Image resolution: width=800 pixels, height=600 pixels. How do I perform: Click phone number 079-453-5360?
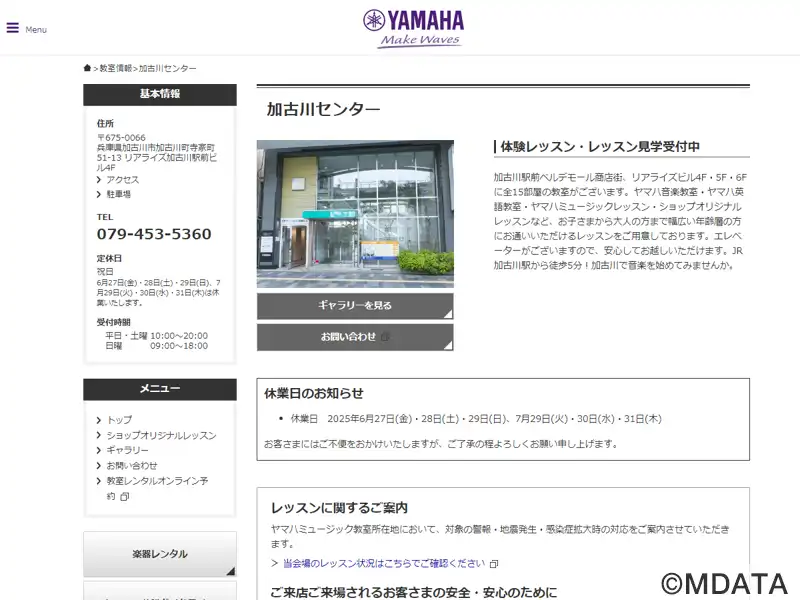pyautogui.click(x=154, y=234)
